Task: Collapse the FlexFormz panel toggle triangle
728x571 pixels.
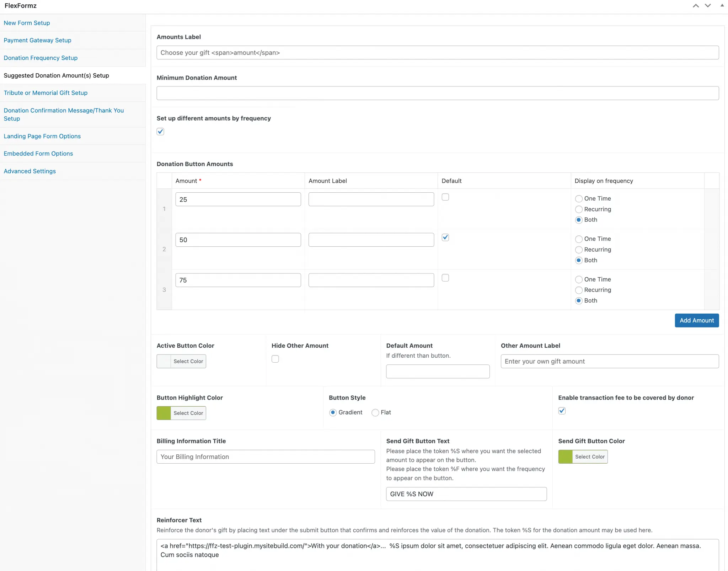Action: [722, 6]
